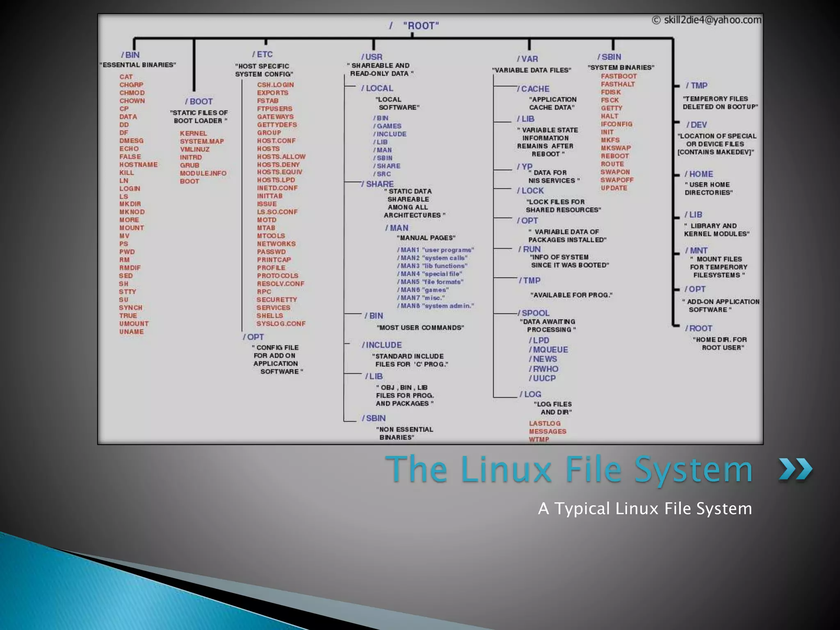840x630 pixels.
Task: Select the / "ROOT" heading at top of diagram
Action: point(414,26)
